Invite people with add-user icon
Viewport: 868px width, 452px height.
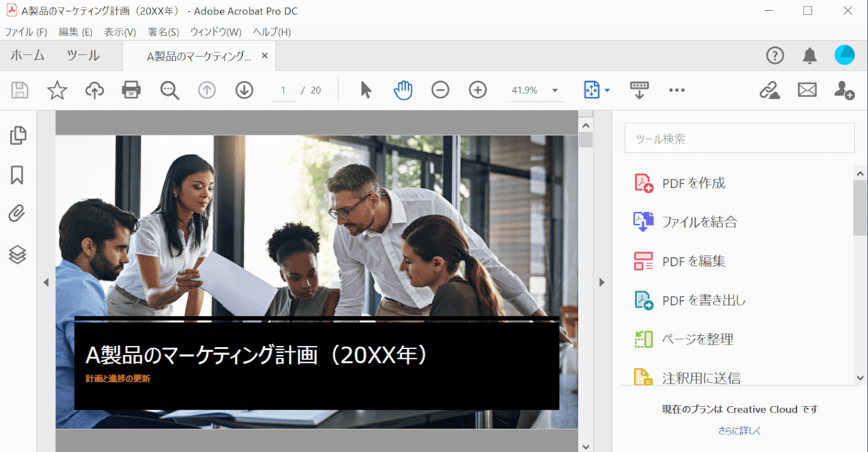844,90
